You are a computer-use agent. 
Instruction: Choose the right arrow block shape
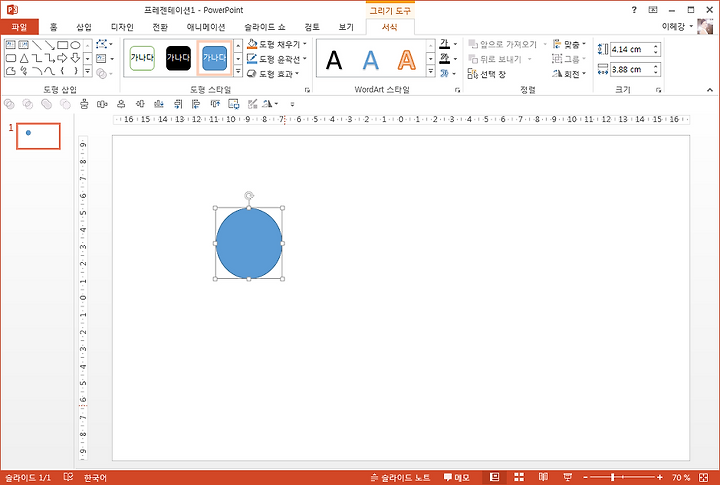coord(62,58)
